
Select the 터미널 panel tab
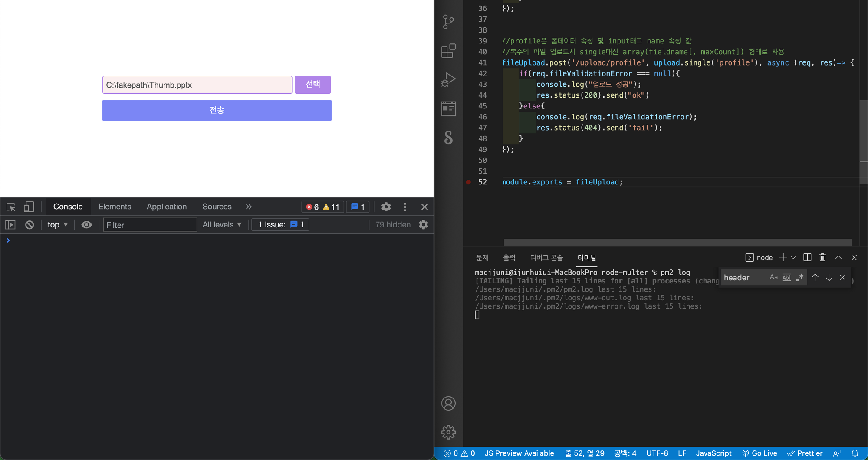point(587,258)
